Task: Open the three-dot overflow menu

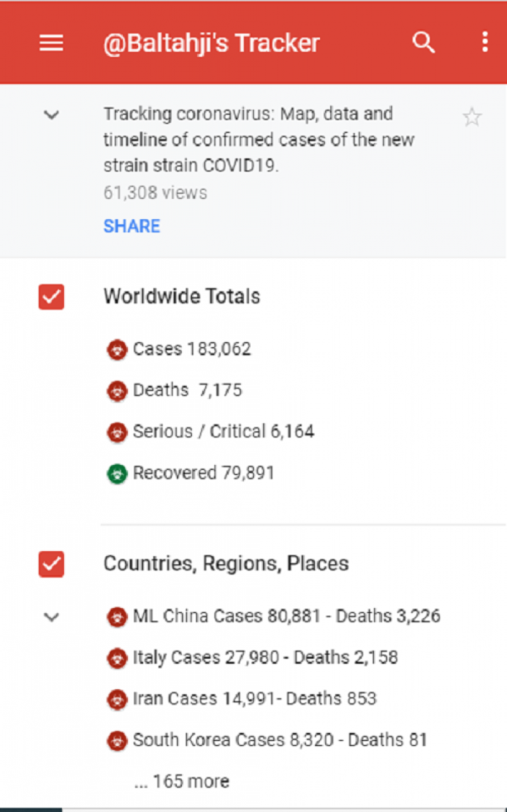Action: [x=485, y=42]
